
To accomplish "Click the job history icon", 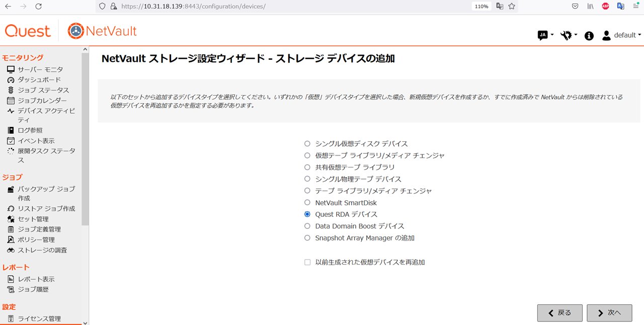I will (11, 289).
